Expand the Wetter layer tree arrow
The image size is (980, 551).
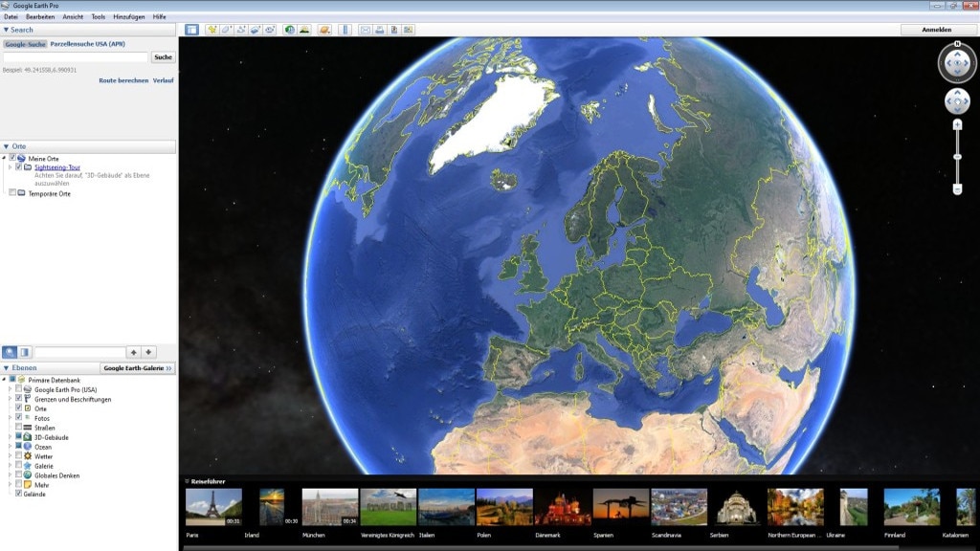(10, 456)
